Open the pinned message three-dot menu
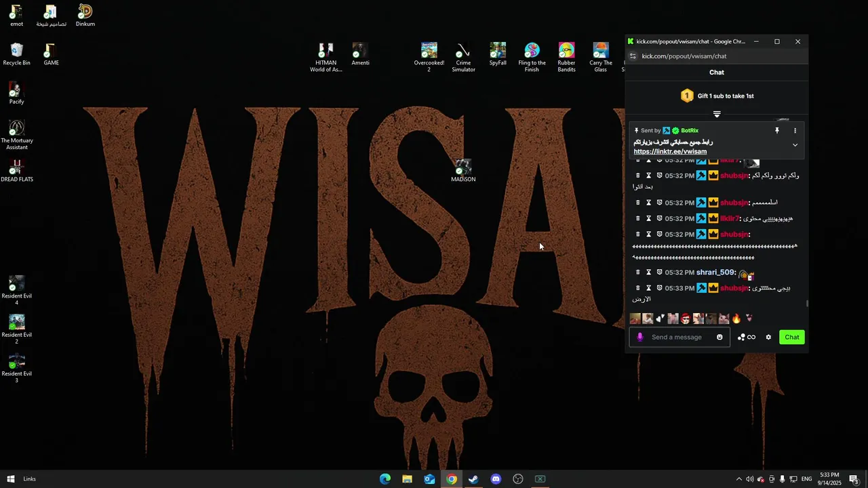868x488 pixels. 795,130
